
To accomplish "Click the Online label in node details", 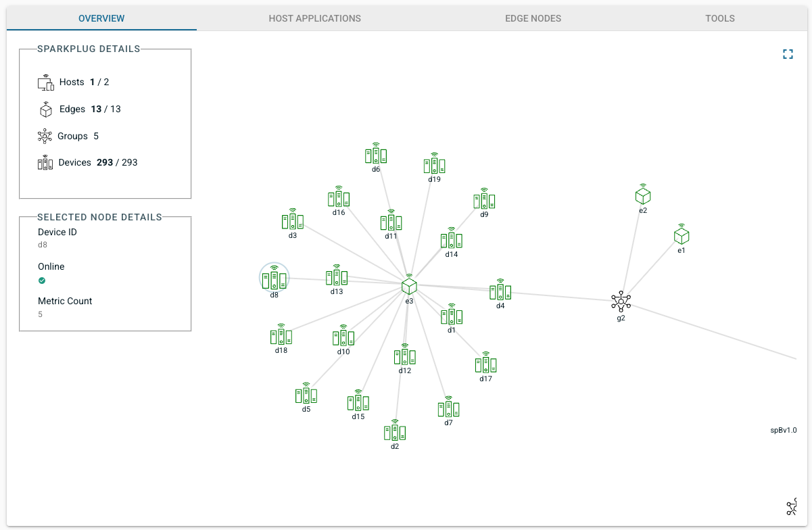I will click(51, 266).
